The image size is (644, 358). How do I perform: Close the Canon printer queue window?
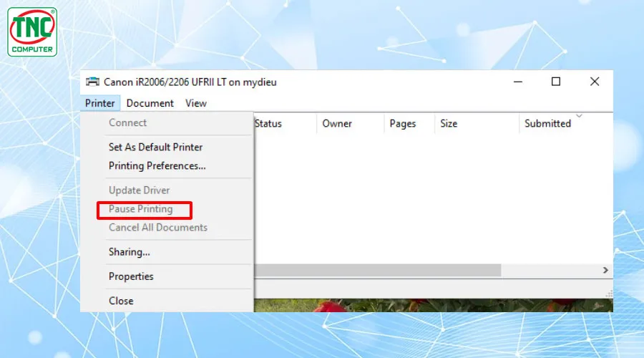pos(595,82)
